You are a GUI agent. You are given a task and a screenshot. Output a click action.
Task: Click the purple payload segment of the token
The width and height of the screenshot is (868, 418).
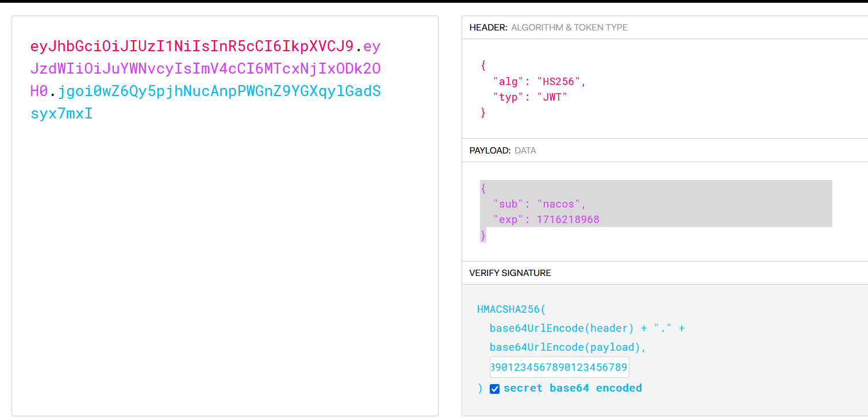[x=205, y=68]
